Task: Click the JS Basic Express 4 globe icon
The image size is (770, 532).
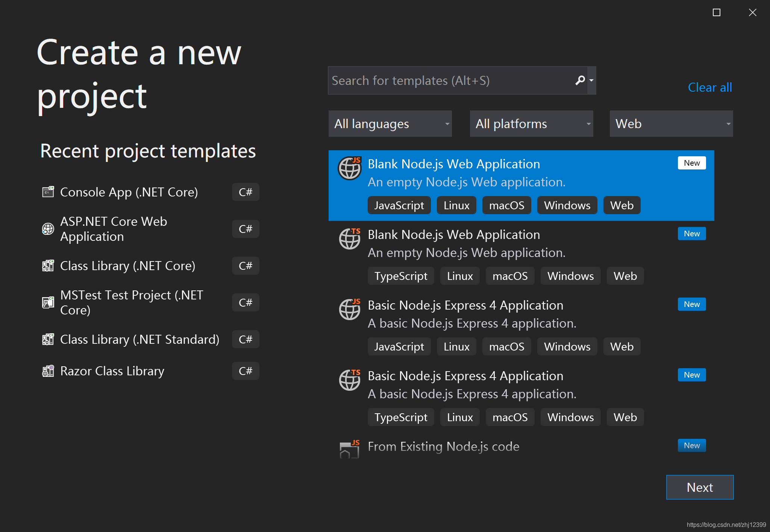Action: (350, 309)
